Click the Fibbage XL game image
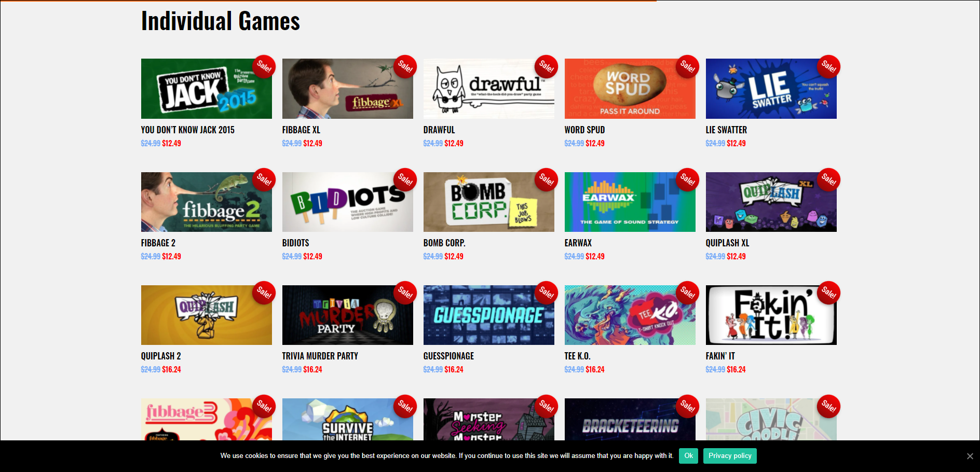Screen dimensions: 980x472 347,89
